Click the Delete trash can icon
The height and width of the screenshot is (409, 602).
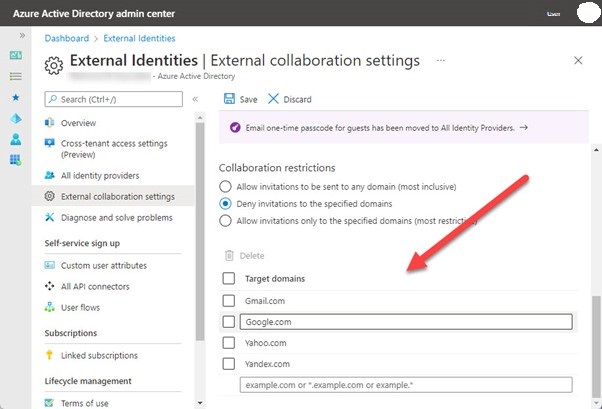click(229, 255)
